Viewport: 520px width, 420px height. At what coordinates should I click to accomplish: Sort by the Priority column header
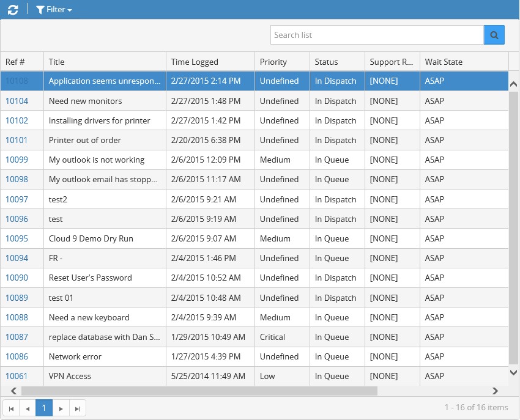[x=273, y=62]
